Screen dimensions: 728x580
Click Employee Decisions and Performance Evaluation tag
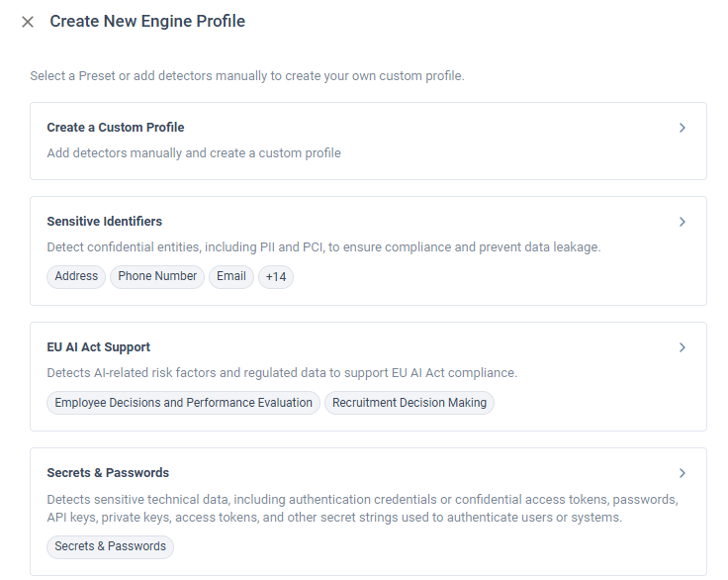point(183,403)
